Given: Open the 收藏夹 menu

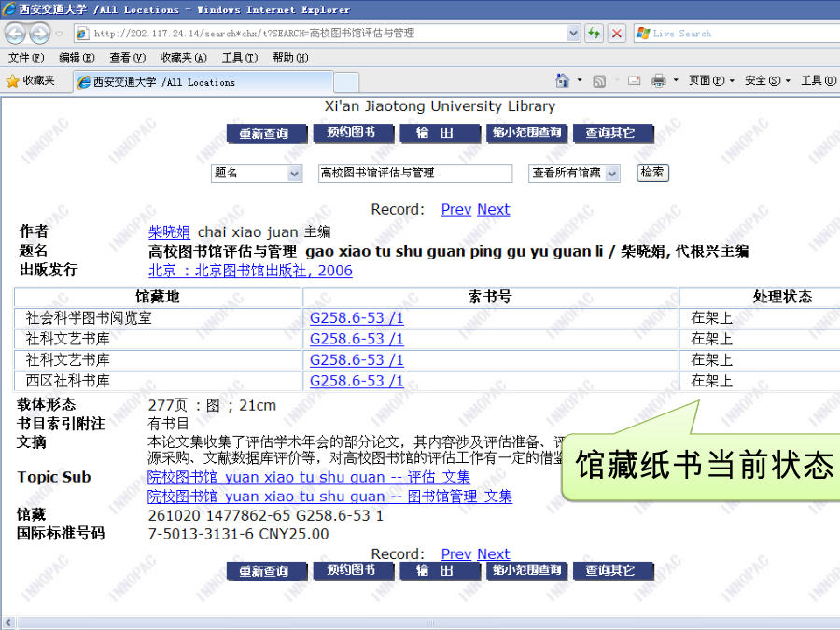Looking at the screenshot, I should [183, 57].
